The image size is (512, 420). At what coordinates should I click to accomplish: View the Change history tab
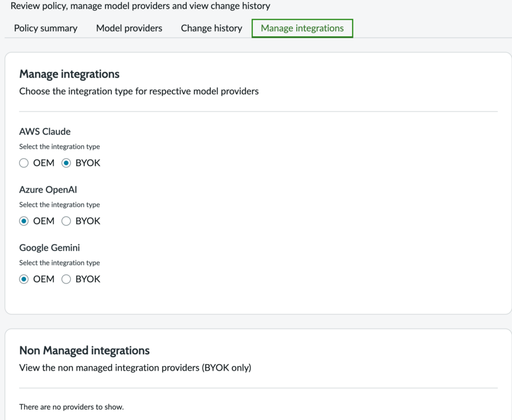[211, 28]
